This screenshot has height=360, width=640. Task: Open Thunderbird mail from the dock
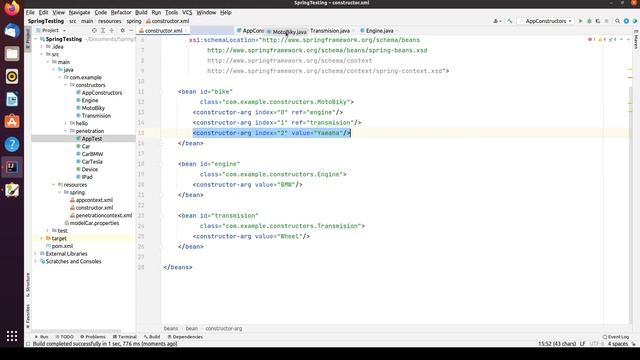pyautogui.click(x=12, y=31)
